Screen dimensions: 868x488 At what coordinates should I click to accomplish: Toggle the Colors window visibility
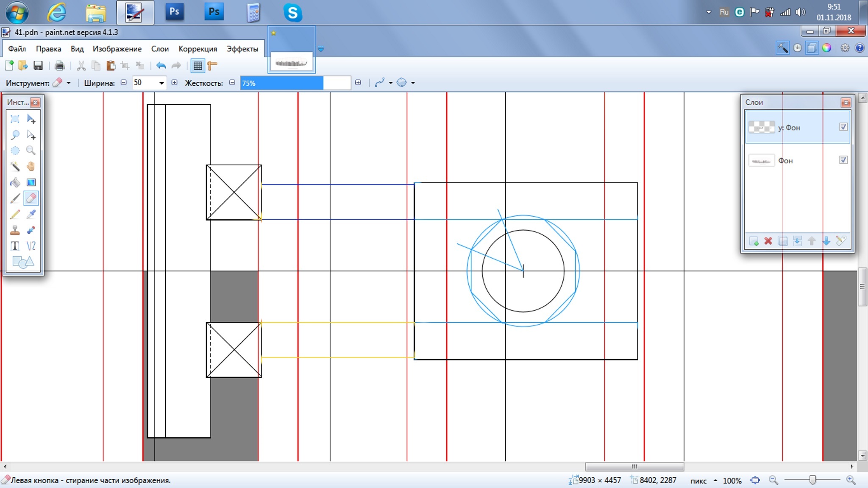826,48
